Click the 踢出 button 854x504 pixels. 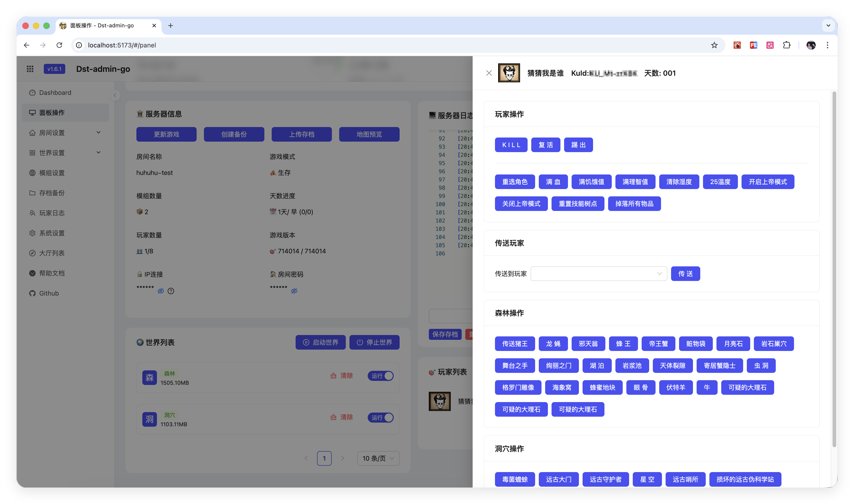point(578,145)
